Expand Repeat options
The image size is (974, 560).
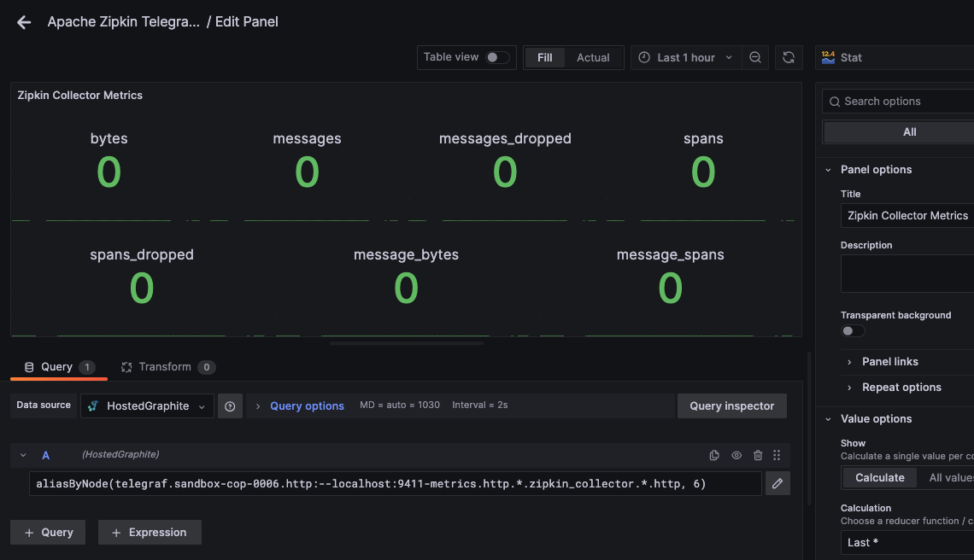coord(901,388)
